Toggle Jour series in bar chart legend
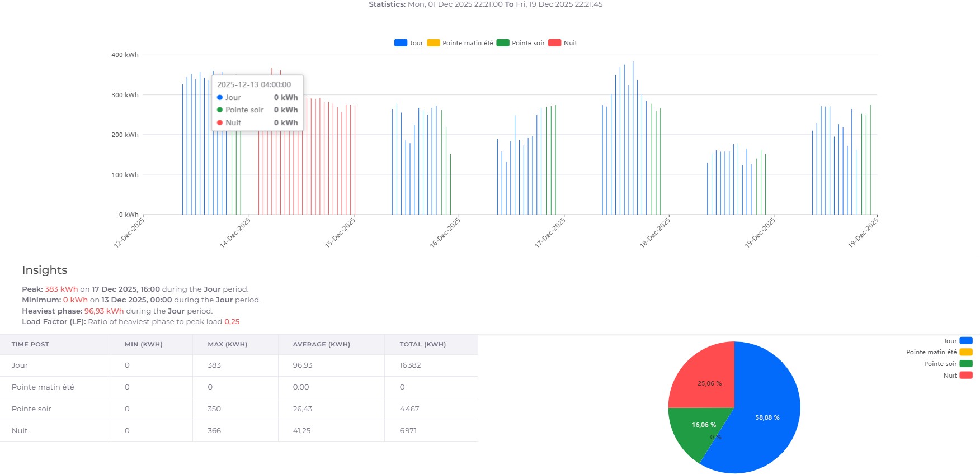This screenshot has height=475, width=980. (409, 43)
